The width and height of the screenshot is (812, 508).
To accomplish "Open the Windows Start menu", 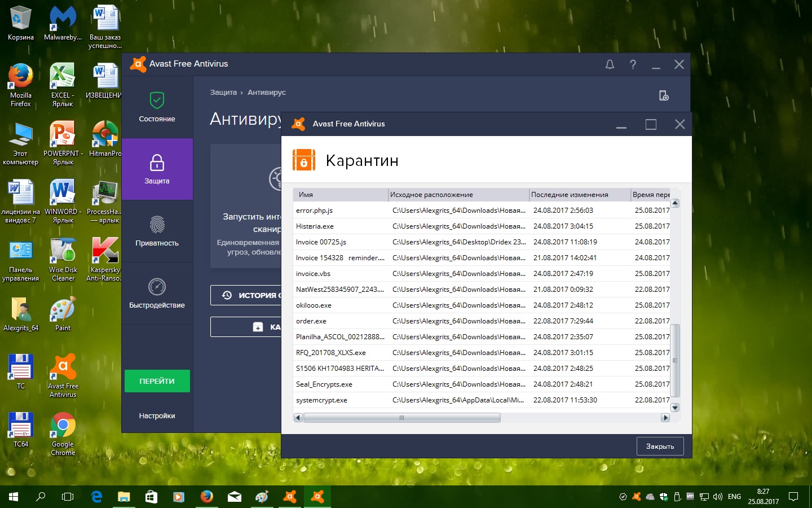I will [14, 497].
